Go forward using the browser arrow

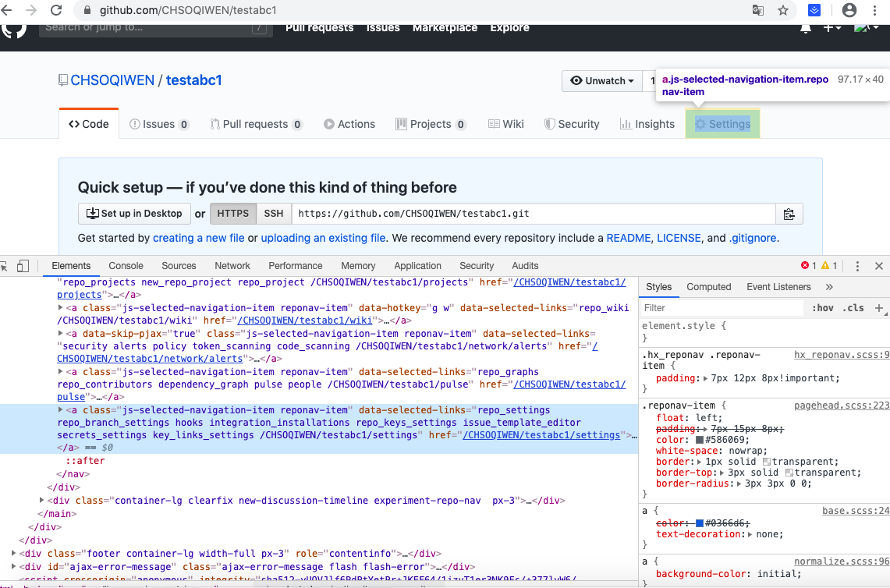pos(30,10)
